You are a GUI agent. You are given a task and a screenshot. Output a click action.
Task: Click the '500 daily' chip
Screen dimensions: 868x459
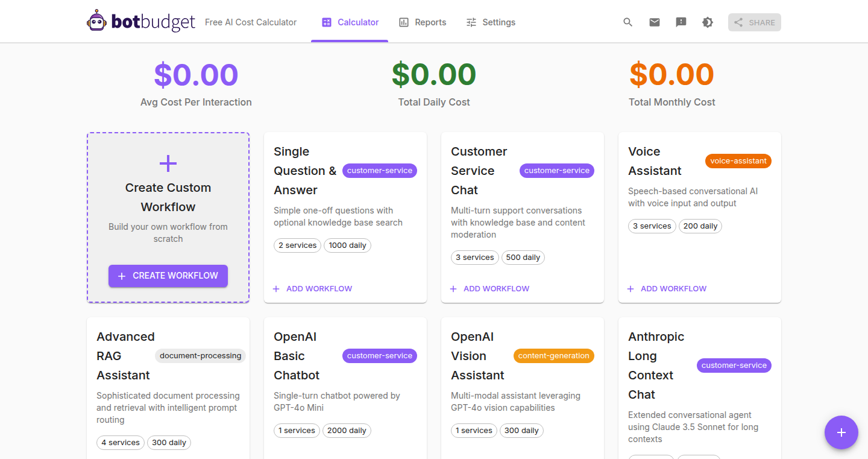tap(523, 258)
